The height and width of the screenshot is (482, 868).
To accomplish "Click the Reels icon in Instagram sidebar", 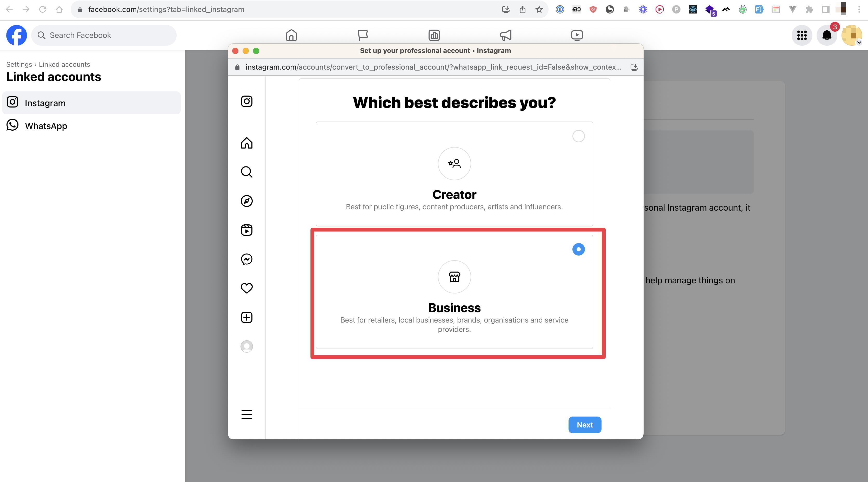I will [x=247, y=230].
